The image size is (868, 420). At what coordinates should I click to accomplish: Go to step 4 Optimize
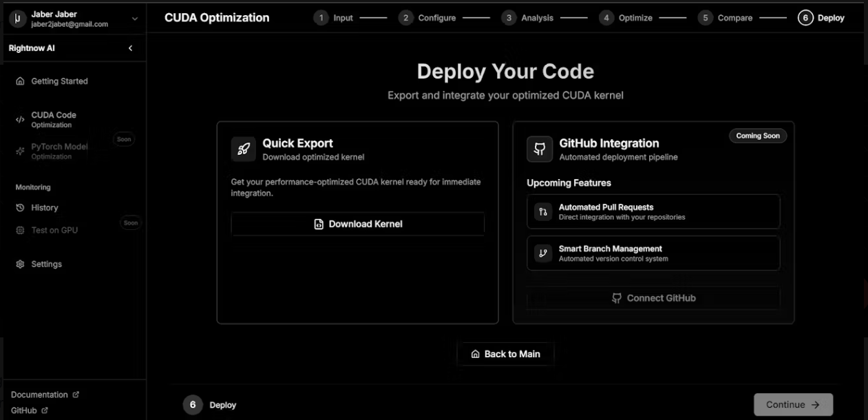626,18
